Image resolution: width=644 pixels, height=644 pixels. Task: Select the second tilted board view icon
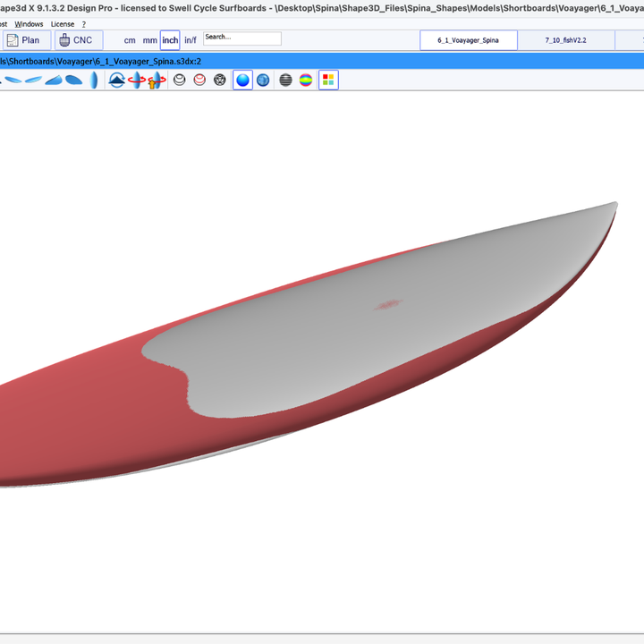coord(33,80)
